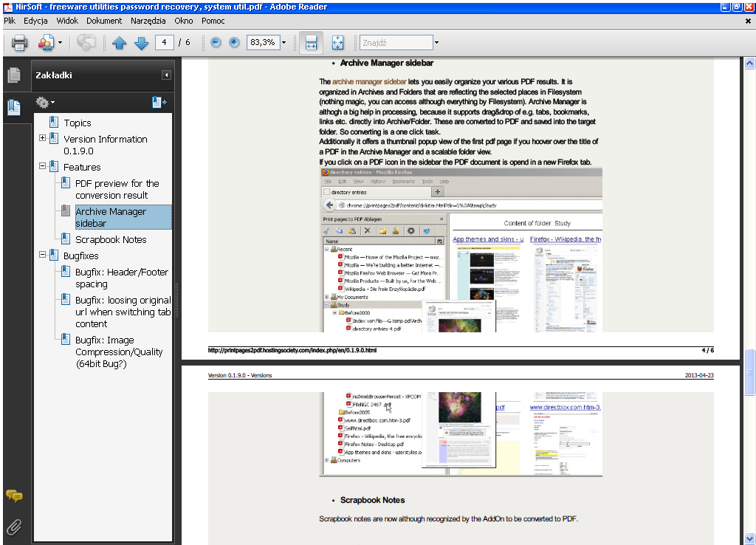
Task: Open the Attachments paperclip panel icon
Action: point(14,527)
